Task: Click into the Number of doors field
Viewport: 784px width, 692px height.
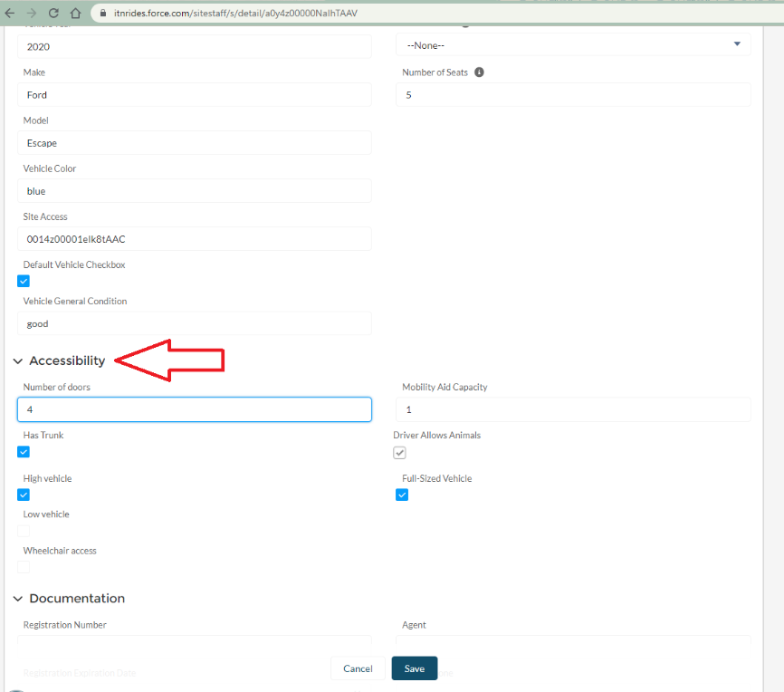Action: coord(194,409)
